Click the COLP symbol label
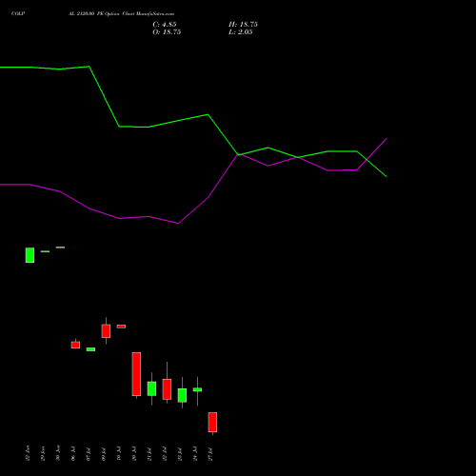 coord(18,14)
